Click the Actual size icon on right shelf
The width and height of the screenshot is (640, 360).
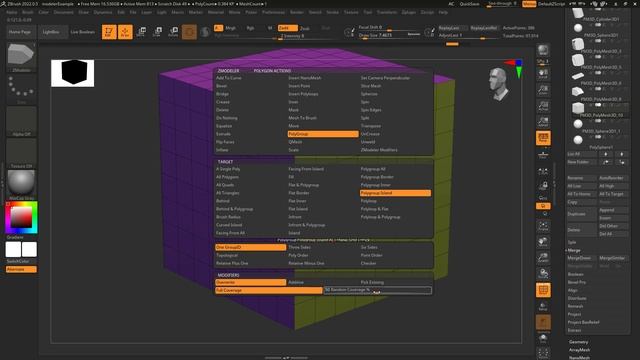(x=543, y=106)
